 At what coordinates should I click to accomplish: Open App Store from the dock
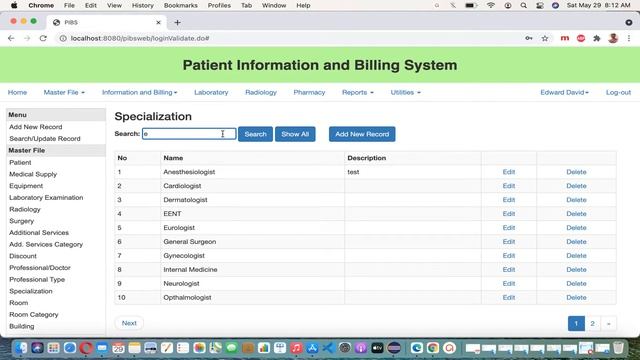[312, 348]
